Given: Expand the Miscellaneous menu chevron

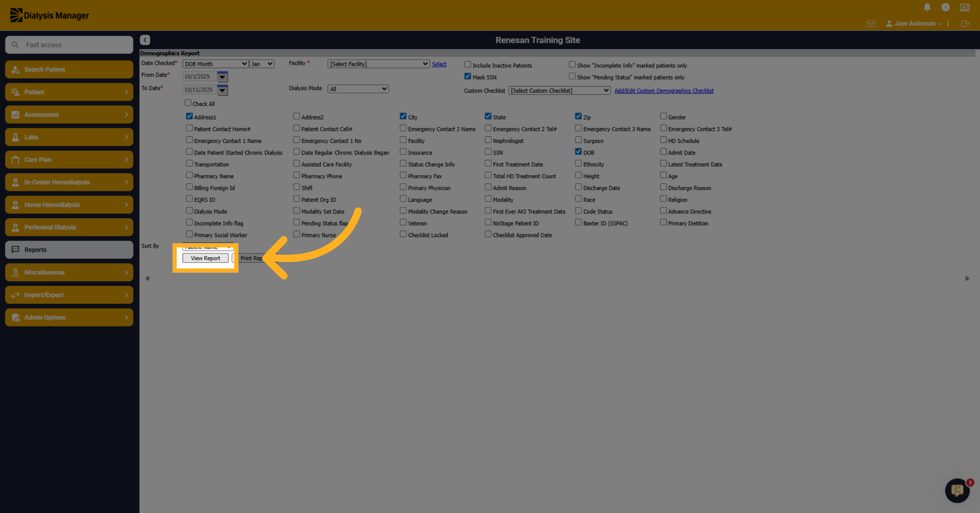Looking at the screenshot, I should [x=126, y=272].
